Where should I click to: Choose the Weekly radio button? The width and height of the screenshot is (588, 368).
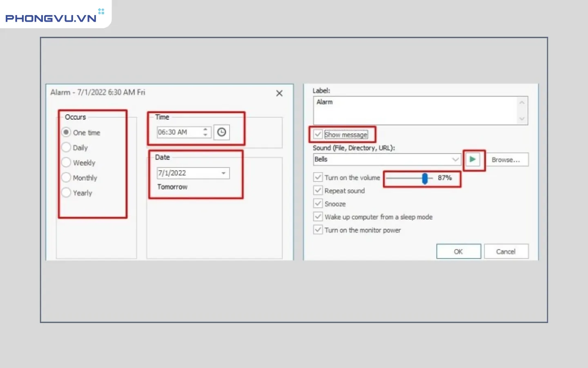[x=66, y=162]
